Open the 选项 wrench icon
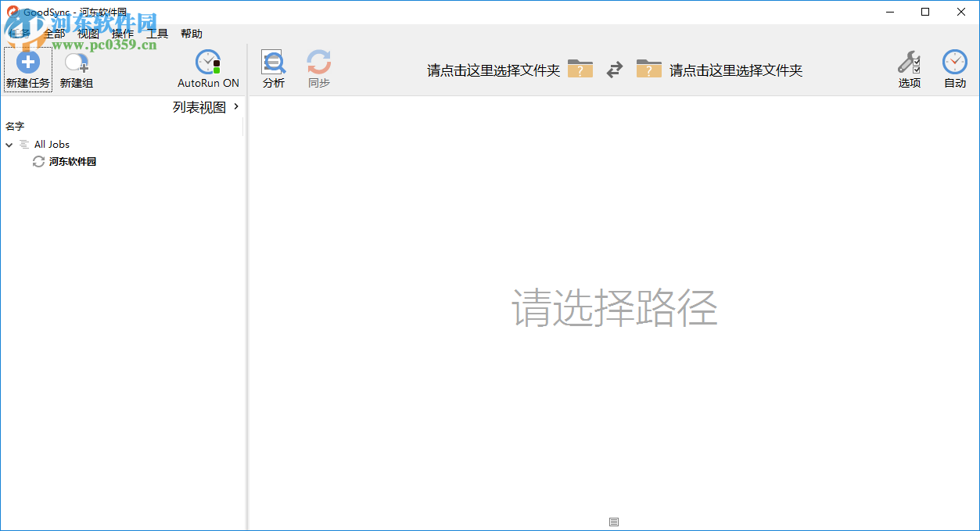 (910, 61)
